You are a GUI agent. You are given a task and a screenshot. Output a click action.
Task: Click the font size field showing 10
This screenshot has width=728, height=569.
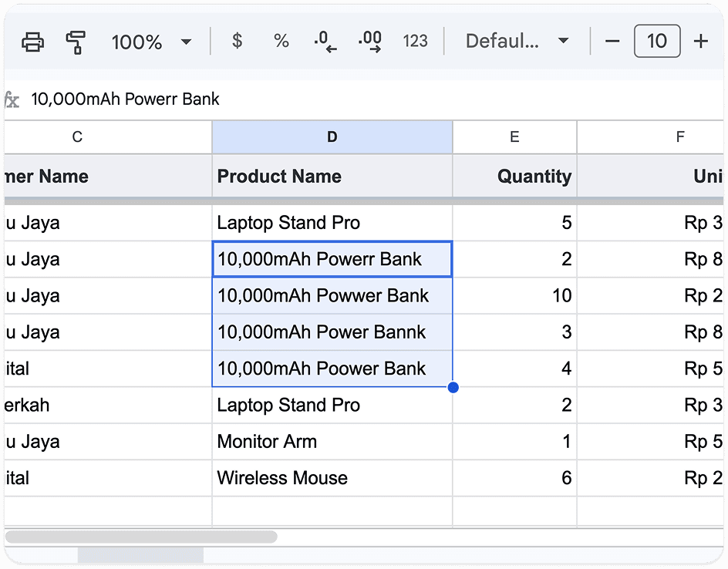657,42
